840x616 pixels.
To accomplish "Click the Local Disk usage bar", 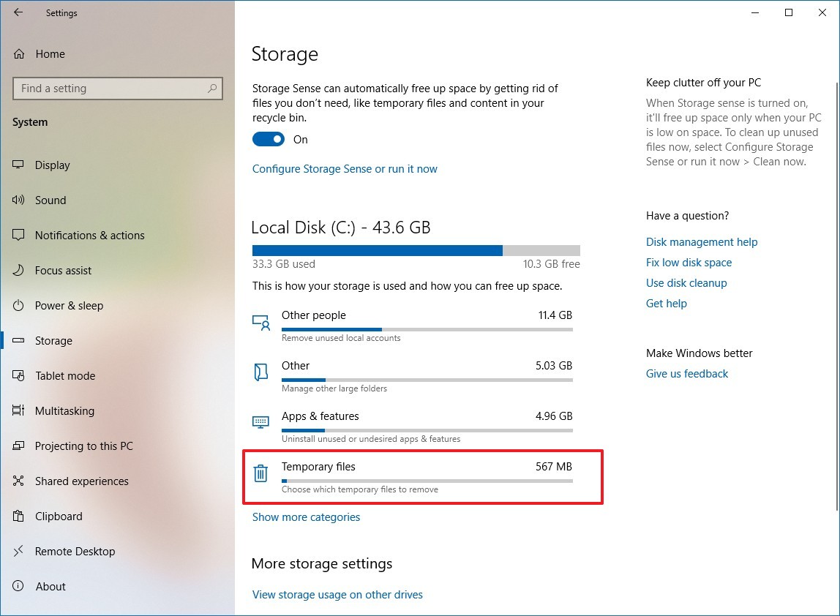I will (416, 249).
